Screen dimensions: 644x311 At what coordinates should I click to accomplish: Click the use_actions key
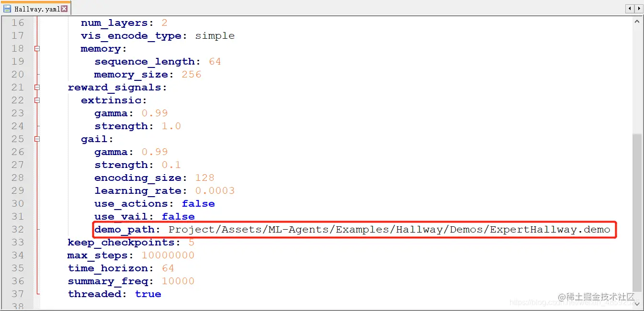click(x=131, y=204)
